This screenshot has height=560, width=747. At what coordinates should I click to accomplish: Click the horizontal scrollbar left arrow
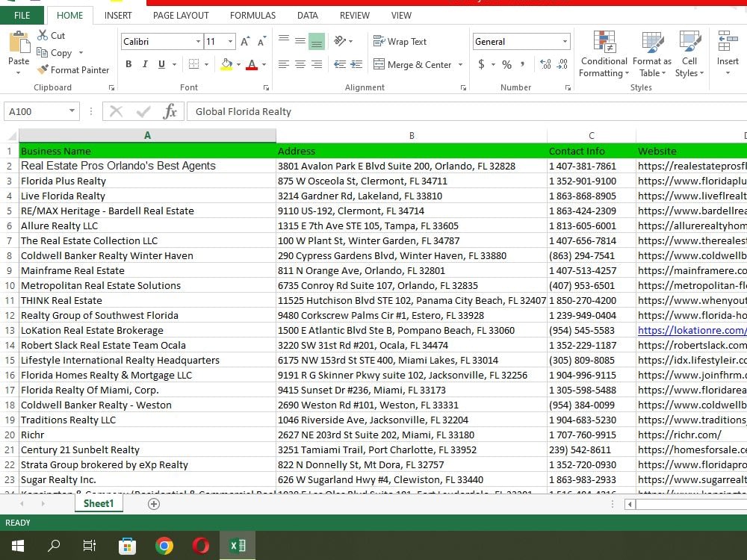630,504
